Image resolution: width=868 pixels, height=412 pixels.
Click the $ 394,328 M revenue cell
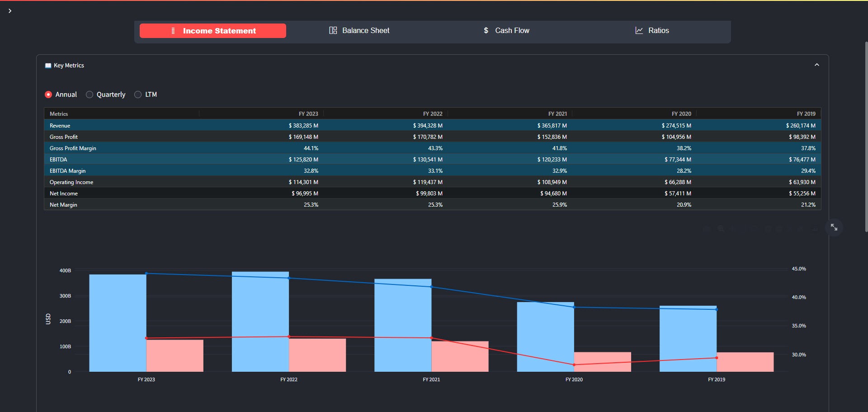click(428, 126)
